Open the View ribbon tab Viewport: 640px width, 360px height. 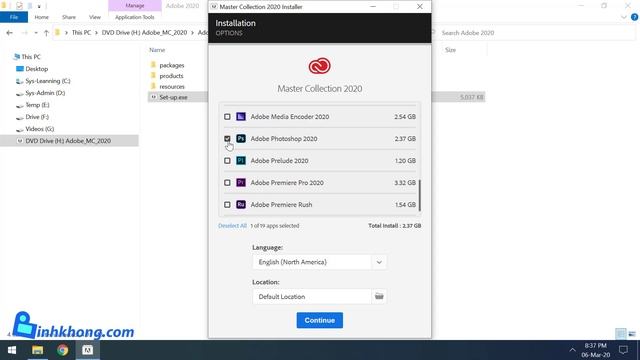95,17
